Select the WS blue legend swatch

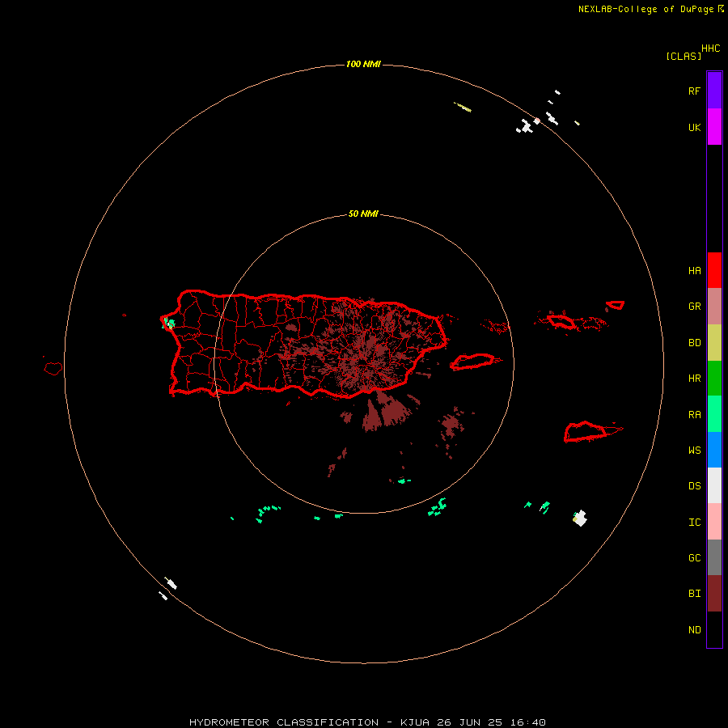tap(714, 450)
